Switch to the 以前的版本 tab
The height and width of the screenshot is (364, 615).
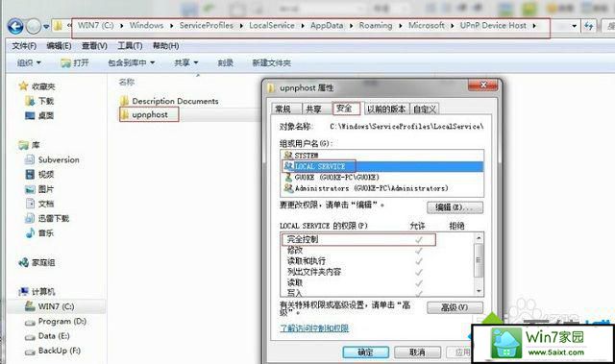pos(386,109)
